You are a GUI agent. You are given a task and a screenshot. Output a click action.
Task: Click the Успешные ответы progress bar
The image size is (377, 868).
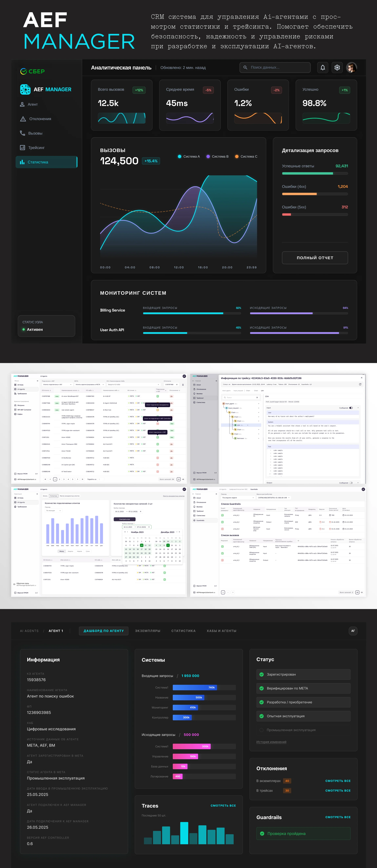315,174
